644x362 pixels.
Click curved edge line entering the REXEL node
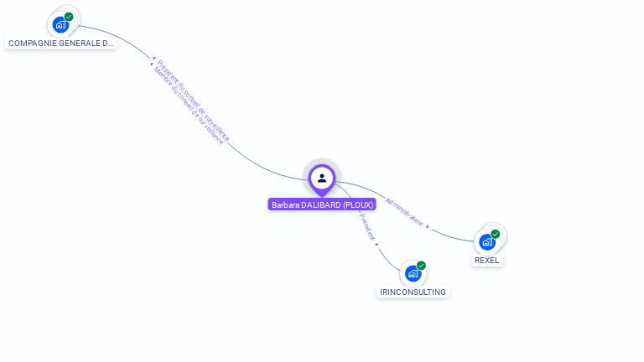click(x=452, y=236)
